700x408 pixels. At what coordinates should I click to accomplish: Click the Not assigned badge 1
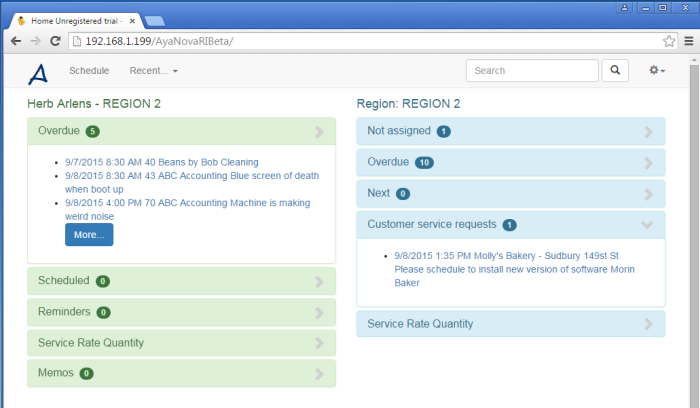[443, 131]
